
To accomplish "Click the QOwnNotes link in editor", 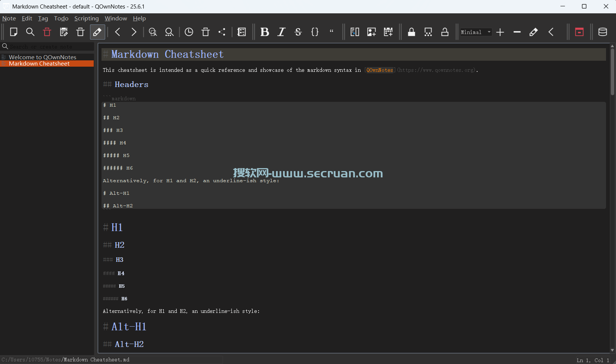I will [380, 70].
